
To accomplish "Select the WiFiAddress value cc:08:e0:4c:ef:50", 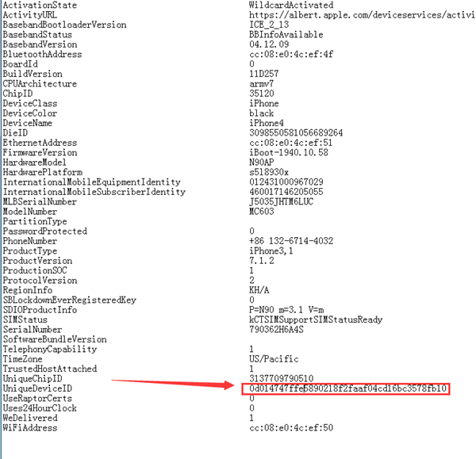I will coord(291,428).
